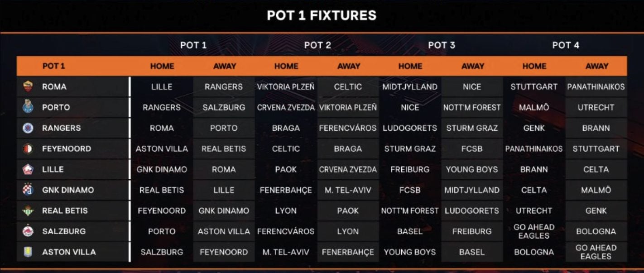Select the POT 4 column group header
The height and width of the screenshot is (273, 644).
click(566, 45)
